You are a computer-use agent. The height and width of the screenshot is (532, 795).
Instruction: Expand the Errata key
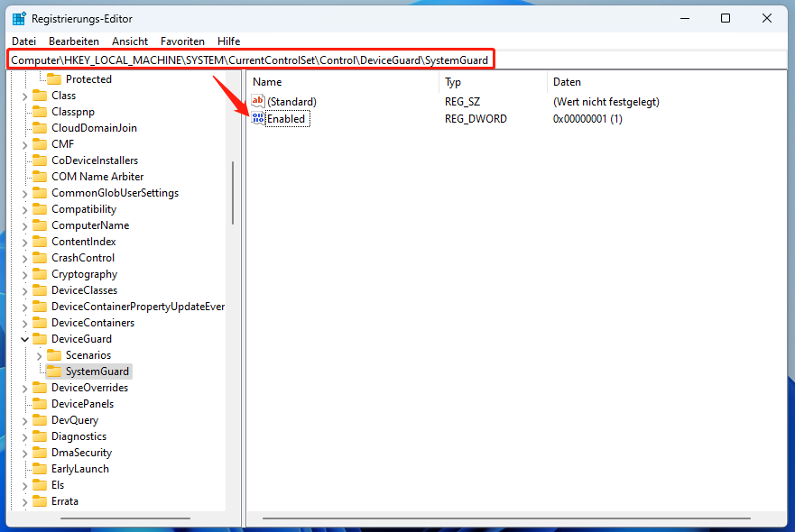[x=25, y=501]
